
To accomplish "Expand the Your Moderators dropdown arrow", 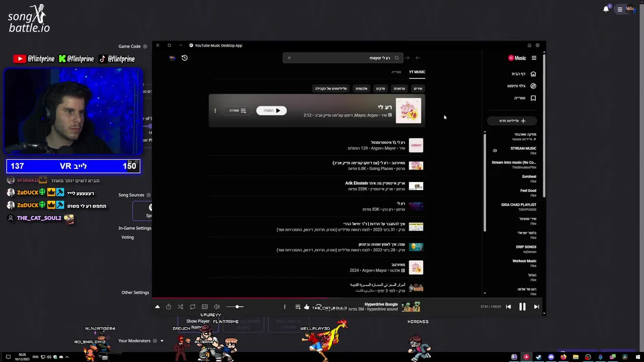I will tap(162, 341).
